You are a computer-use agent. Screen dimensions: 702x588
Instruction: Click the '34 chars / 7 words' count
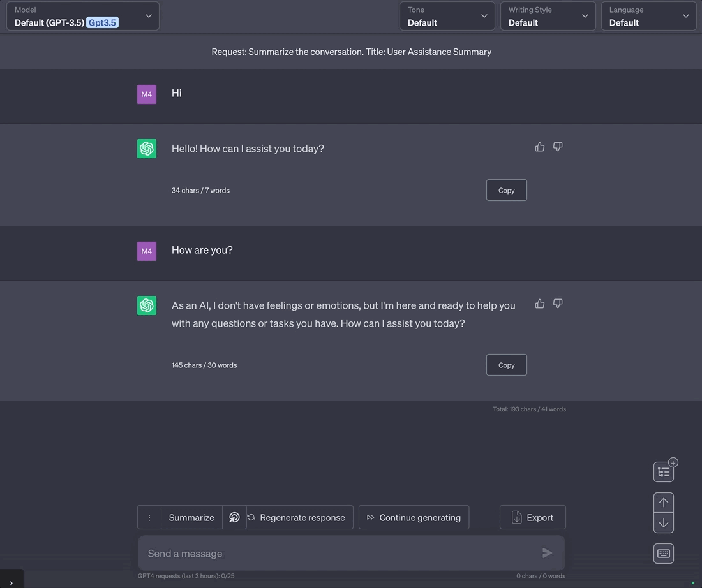[x=200, y=190]
